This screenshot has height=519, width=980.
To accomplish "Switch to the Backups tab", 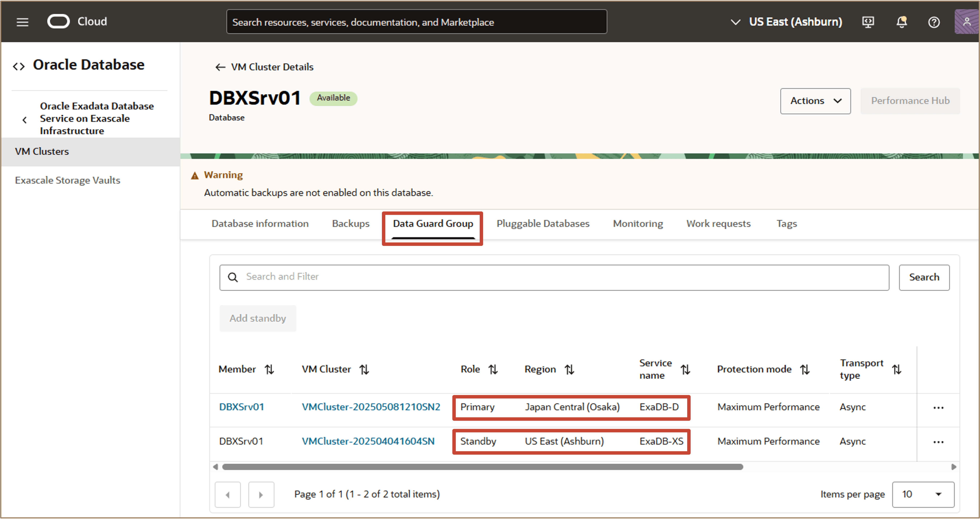I will [350, 223].
